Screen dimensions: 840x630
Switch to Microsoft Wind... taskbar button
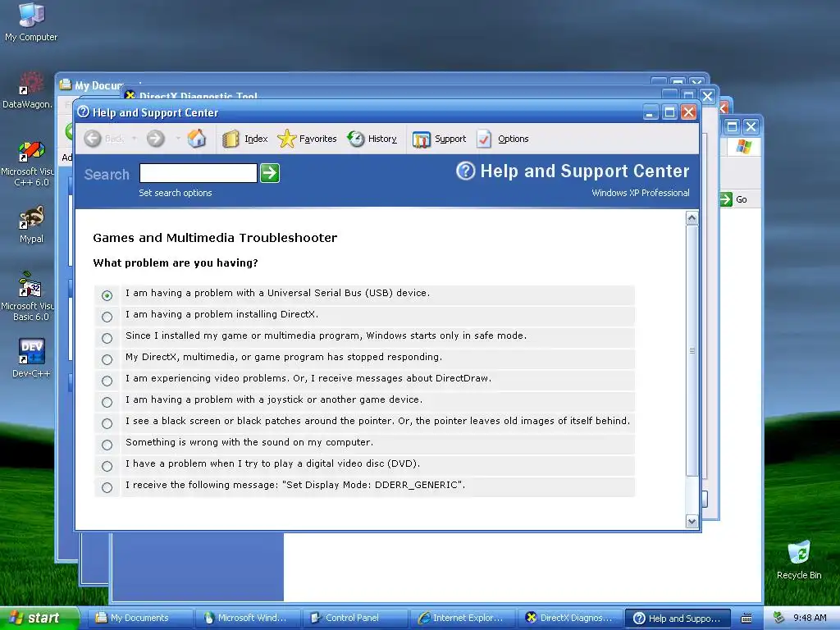(246, 619)
